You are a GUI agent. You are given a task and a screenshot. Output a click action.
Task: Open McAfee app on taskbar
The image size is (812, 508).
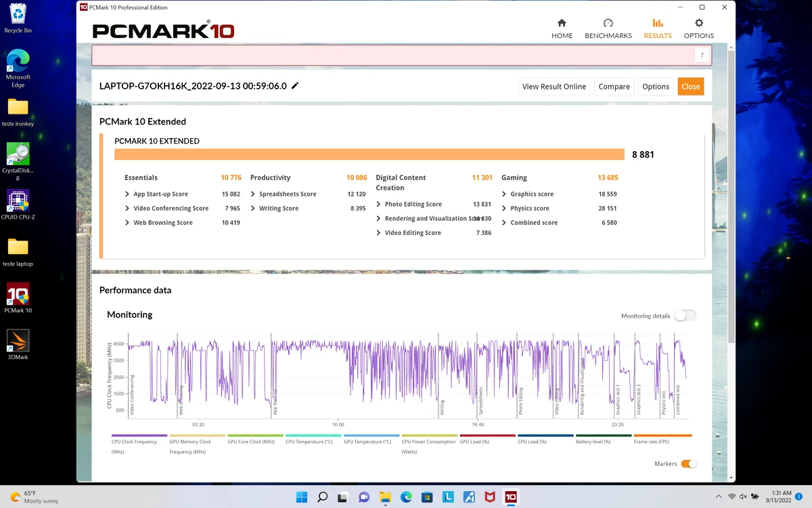(x=490, y=497)
